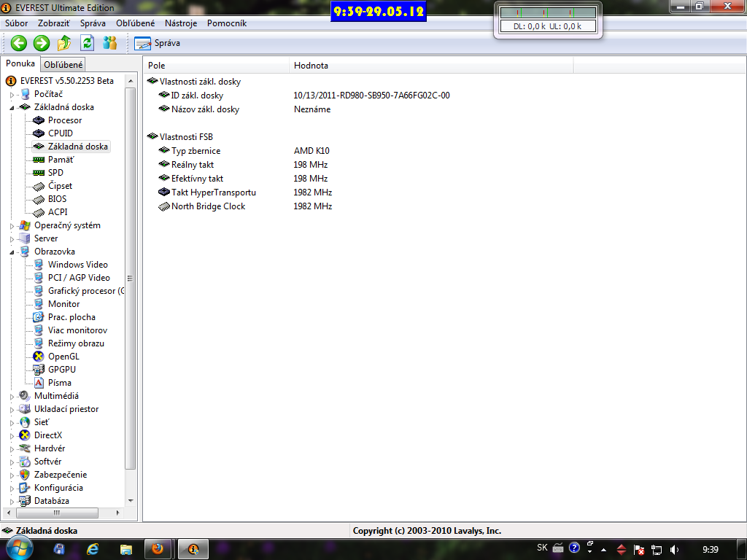Expand the Sieť tree node
The height and width of the screenshot is (560, 747).
pyautogui.click(x=12, y=422)
